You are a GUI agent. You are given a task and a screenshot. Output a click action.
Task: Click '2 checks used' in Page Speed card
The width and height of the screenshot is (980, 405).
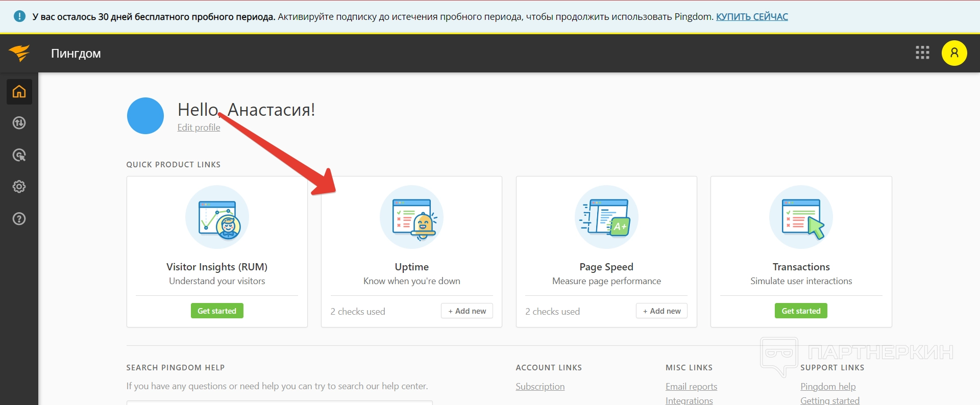(x=553, y=311)
